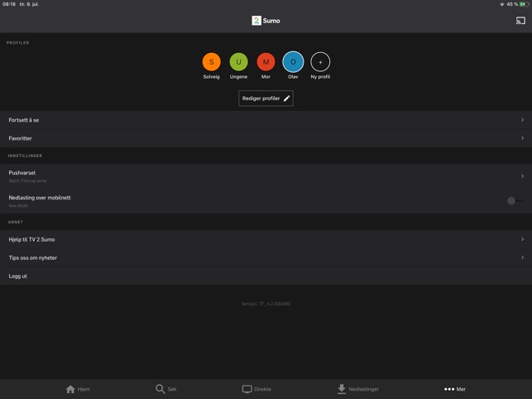Tap the Søk magnifier icon

pos(160,389)
